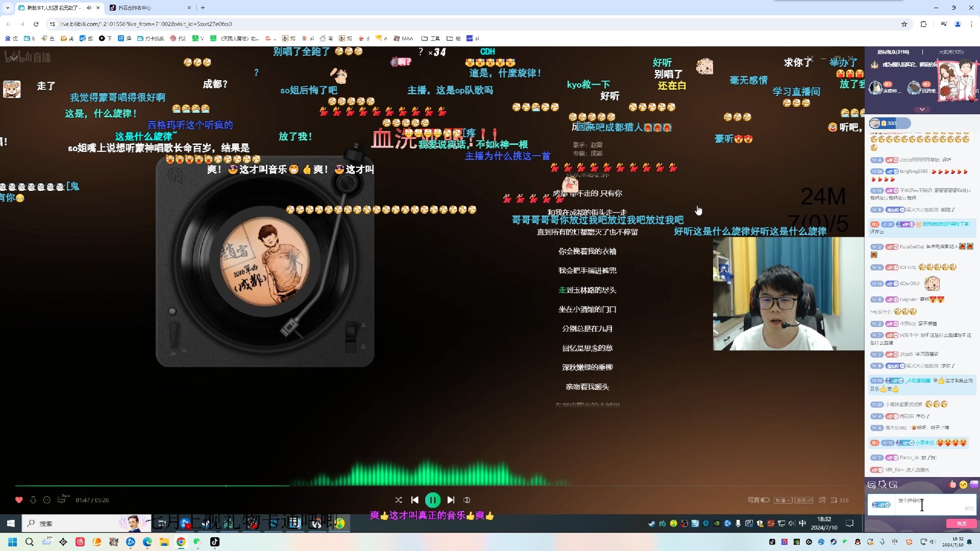Open the 《天国大魔境》 bookmark
Viewport: 980px width, 551px height.
(x=235, y=38)
